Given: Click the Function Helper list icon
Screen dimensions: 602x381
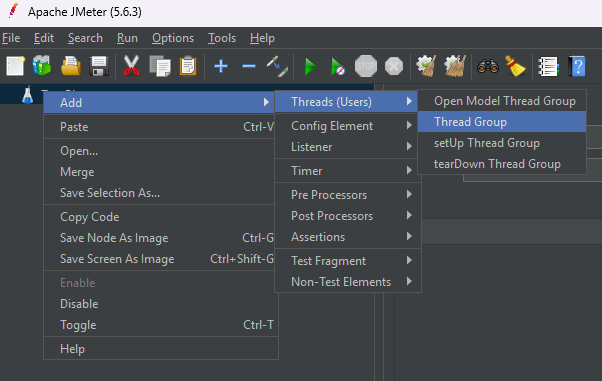Looking at the screenshot, I should 548,66.
